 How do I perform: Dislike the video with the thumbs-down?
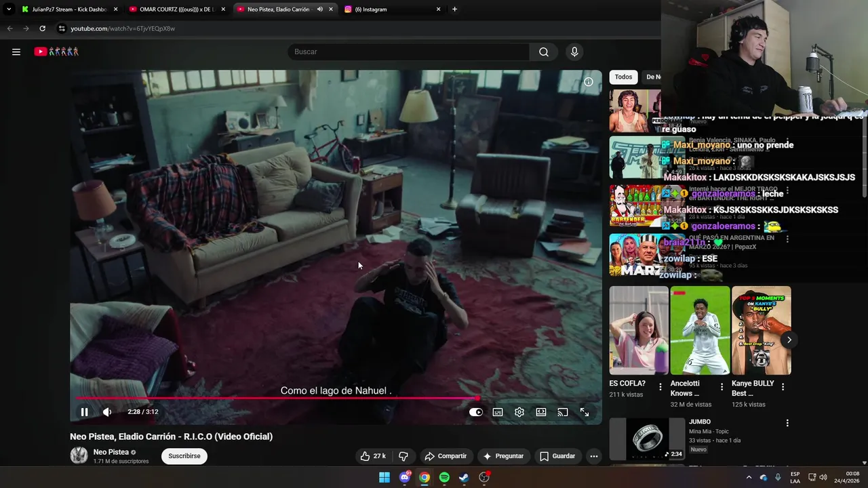403,456
